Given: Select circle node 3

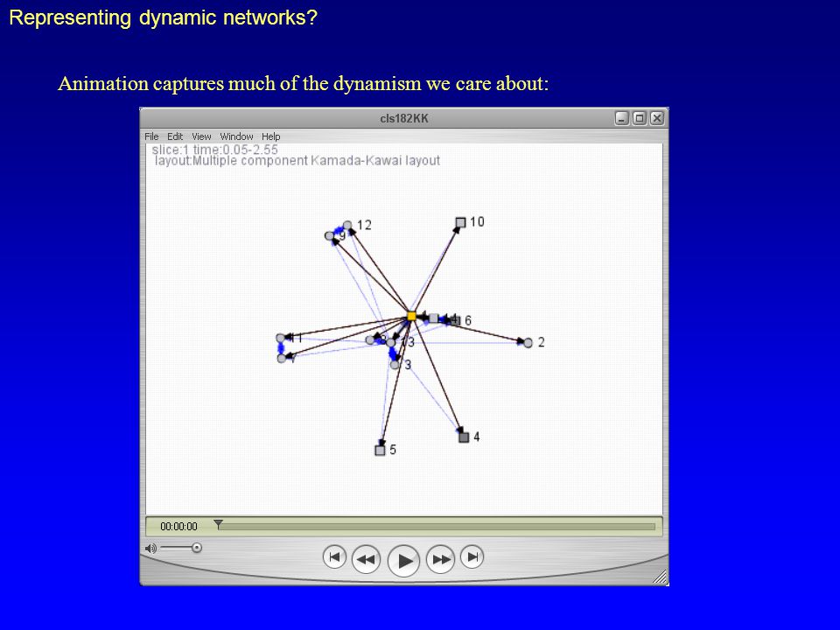Looking at the screenshot, I should tap(395, 365).
